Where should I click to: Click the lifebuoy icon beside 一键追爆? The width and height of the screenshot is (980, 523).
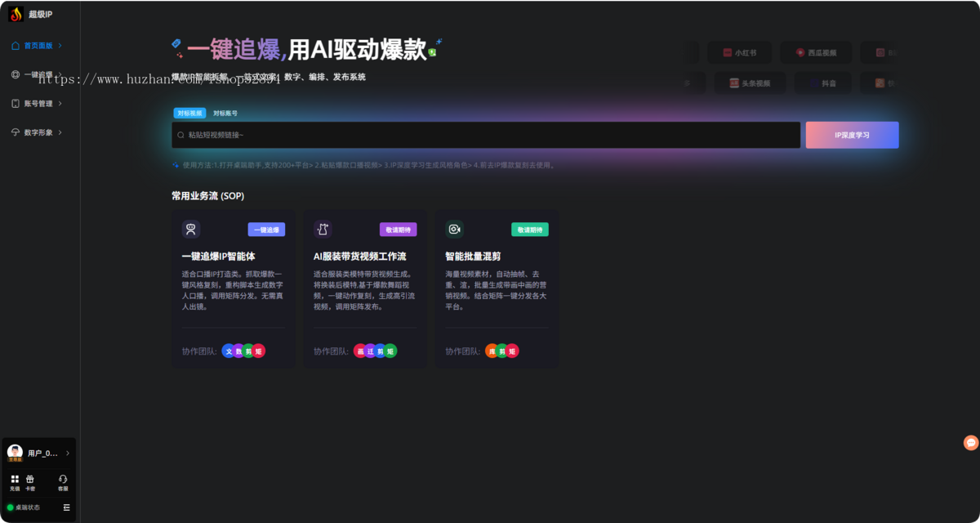[x=16, y=74]
